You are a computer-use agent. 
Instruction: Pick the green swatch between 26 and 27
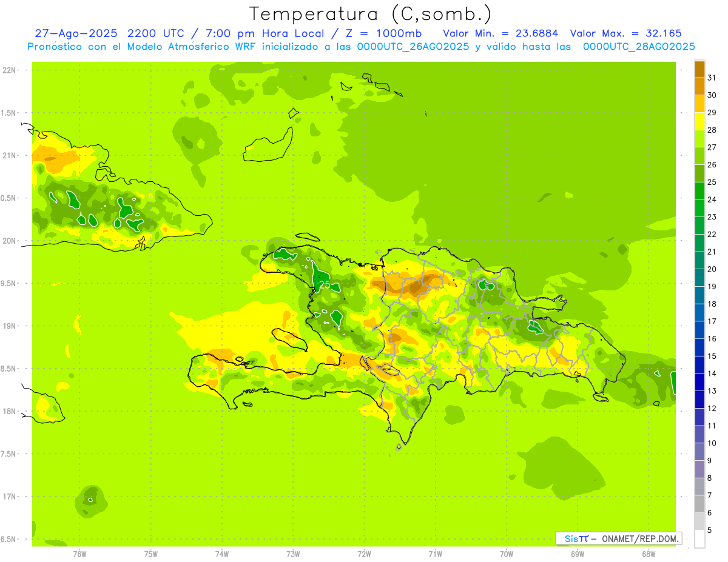pyautogui.click(x=700, y=156)
